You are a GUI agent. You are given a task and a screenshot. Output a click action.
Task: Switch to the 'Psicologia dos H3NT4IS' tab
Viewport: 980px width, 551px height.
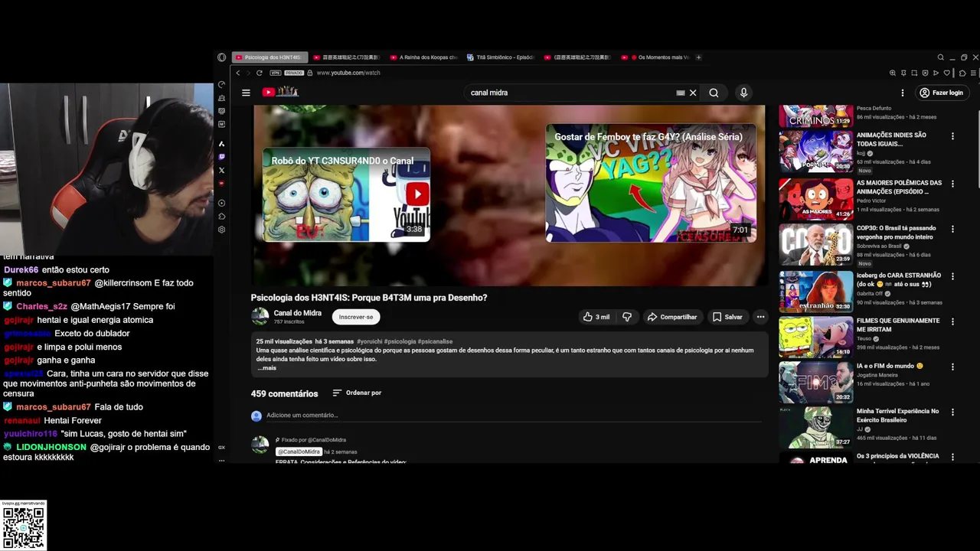pos(269,57)
